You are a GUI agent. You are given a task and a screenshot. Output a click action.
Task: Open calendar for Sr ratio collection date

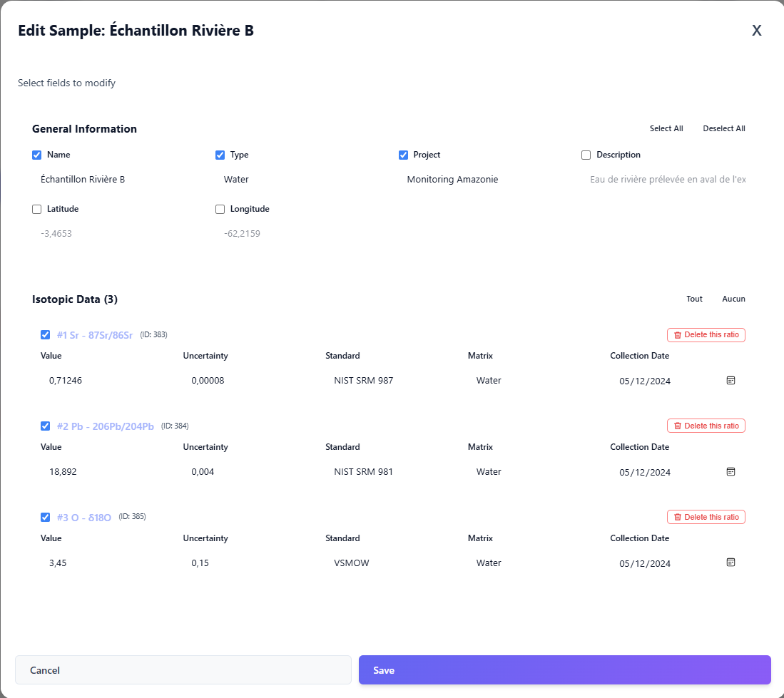pyautogui.click(x=730, y=380)
